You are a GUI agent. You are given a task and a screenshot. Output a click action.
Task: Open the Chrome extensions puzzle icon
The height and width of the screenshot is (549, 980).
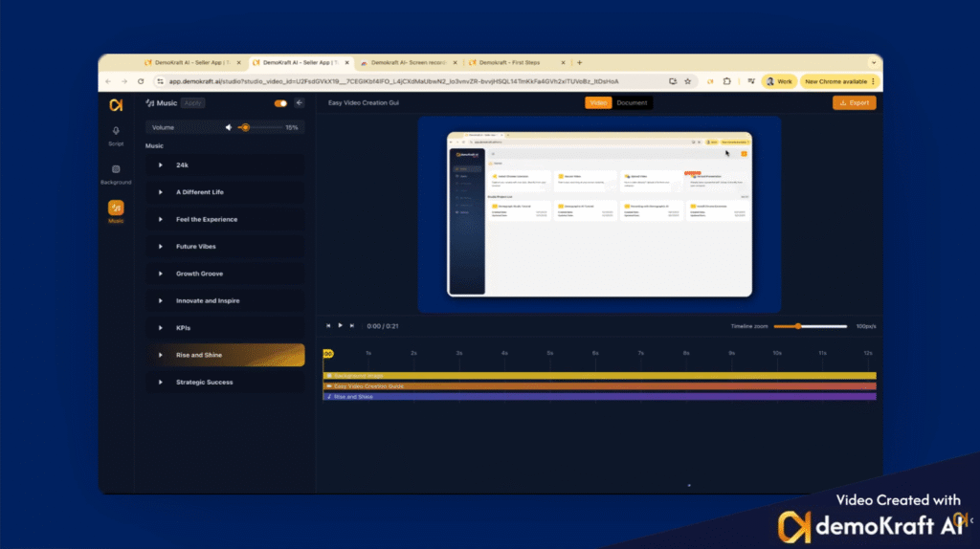(x=727, y=81)
